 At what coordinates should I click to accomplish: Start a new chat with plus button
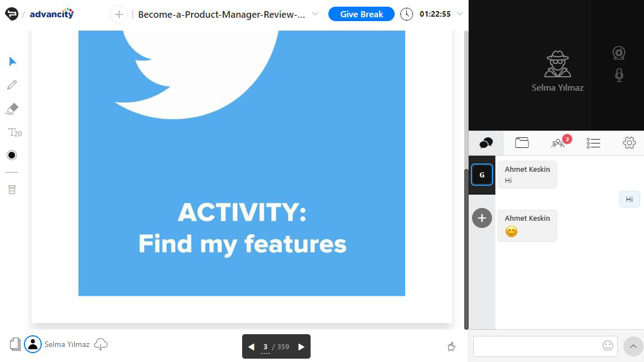pos(482,218)
